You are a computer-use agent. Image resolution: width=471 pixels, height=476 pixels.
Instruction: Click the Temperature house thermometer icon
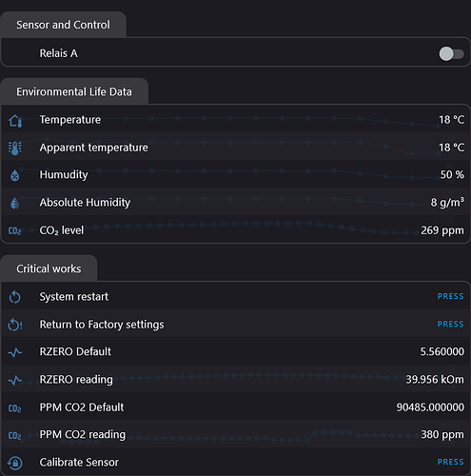pyautogui.click(x=15, y=121)
